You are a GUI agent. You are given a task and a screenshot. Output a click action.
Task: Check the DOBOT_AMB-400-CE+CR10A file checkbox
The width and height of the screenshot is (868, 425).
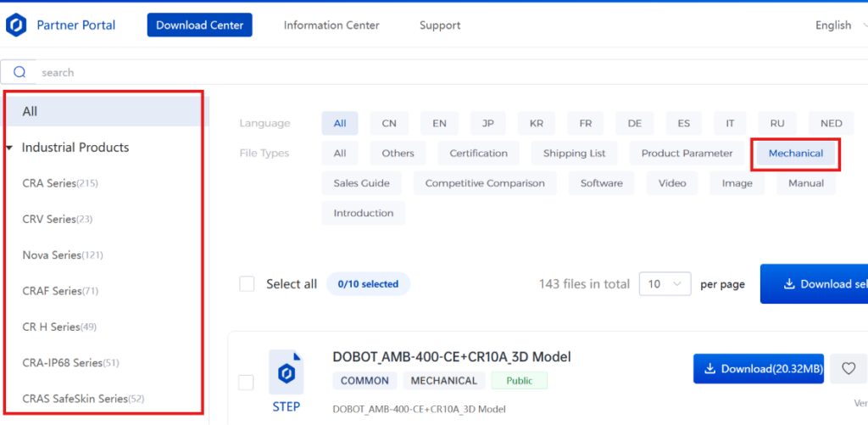coord(246,383)
